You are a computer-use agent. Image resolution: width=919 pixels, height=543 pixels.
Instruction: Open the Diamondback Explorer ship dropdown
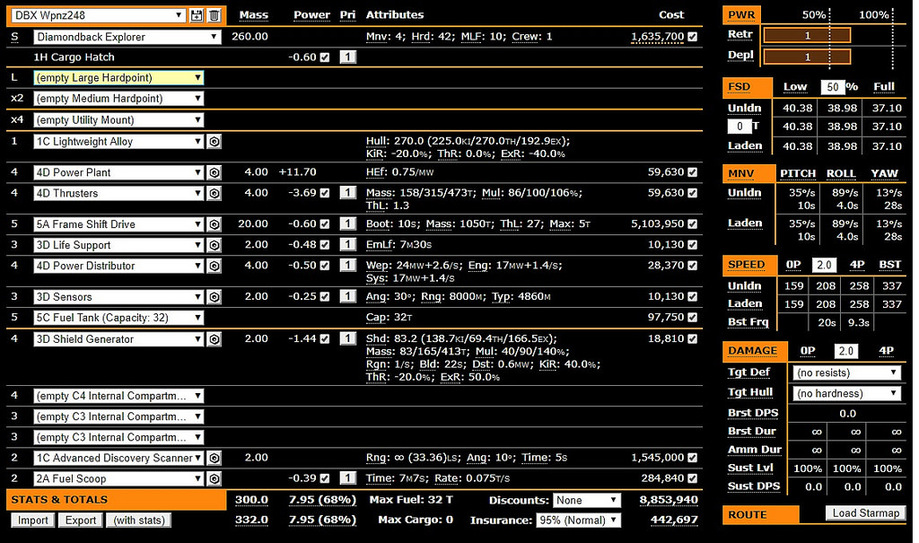[x=126, y=37]
